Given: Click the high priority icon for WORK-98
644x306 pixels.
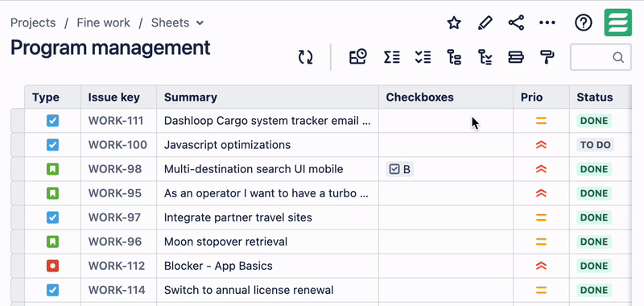Looking at the screenshot, I should pyautogui.click(x=541, y=169).
